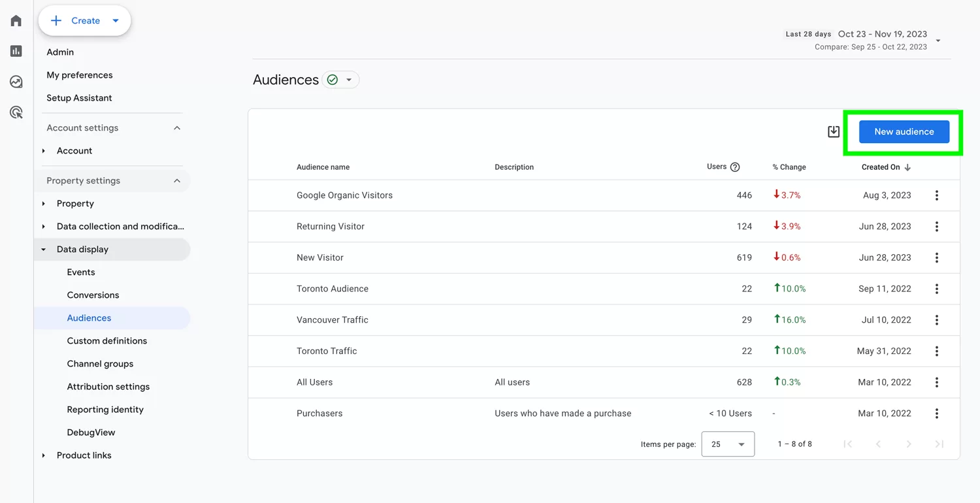The width and height of the screenshot is (980, 503).
Task: Click the Aug 3, 2023 created date
Action: tap(887, 195)
